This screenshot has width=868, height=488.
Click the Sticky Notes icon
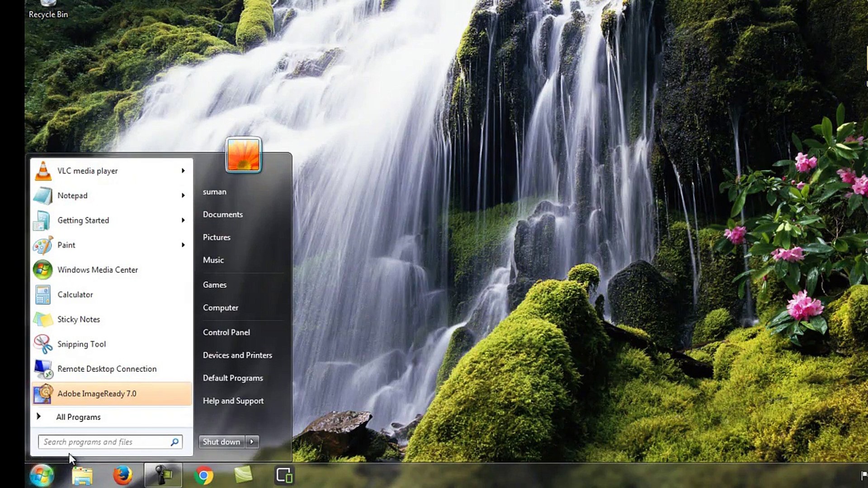[43, 319]
